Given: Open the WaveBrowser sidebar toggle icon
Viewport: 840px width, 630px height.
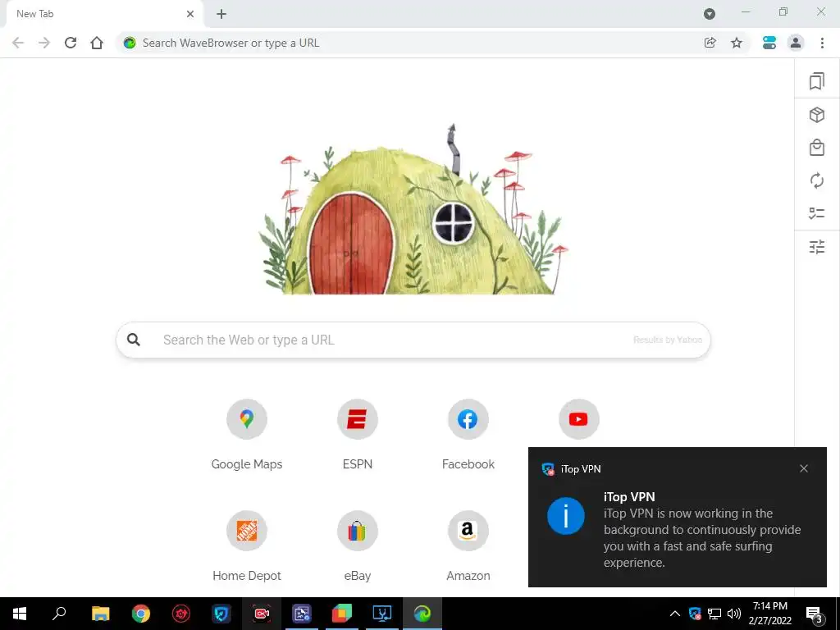Looking at the screenshot, I should pos(769,43).
